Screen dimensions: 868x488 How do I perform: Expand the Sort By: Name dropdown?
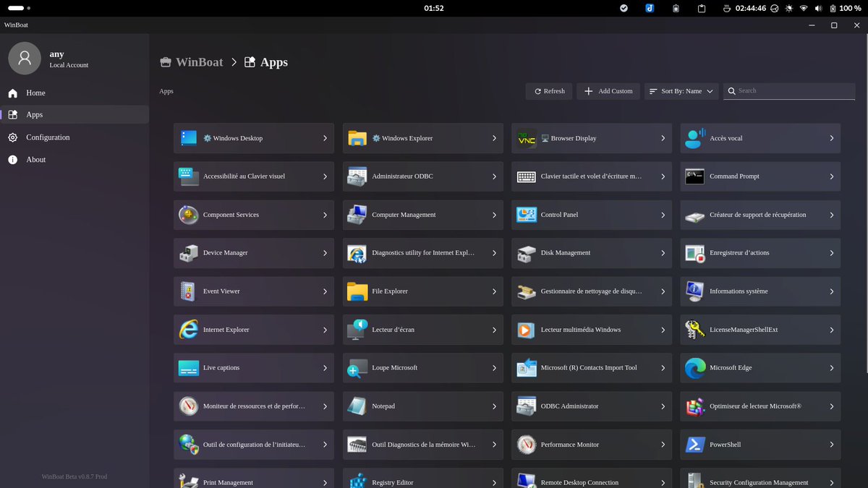click(681, 91)
